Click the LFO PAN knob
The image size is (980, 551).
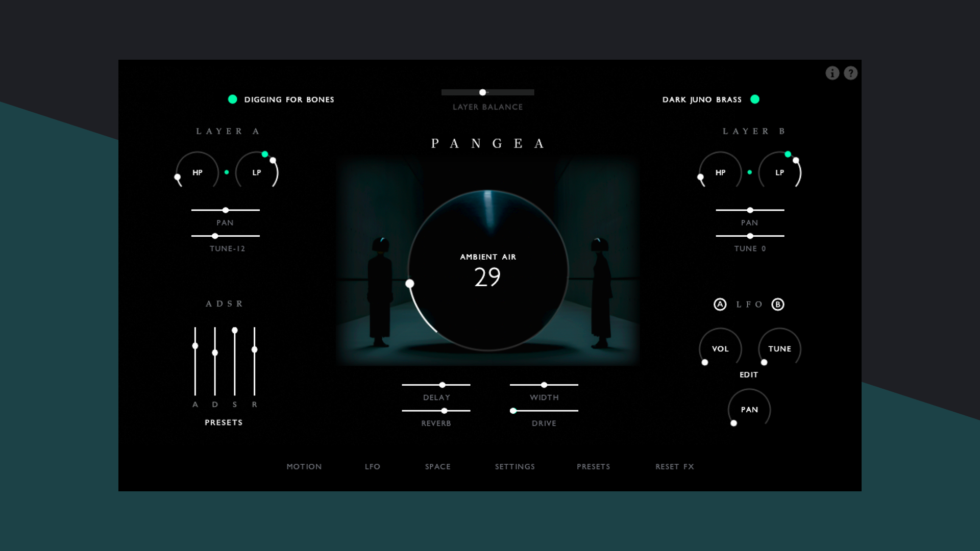pos(749,410)
